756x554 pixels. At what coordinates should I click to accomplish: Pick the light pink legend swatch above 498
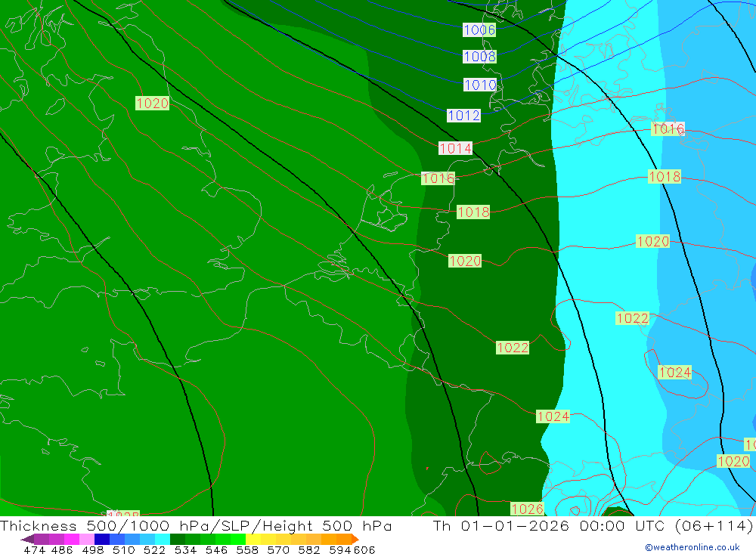pyautogui.click(x=87, y=539)
